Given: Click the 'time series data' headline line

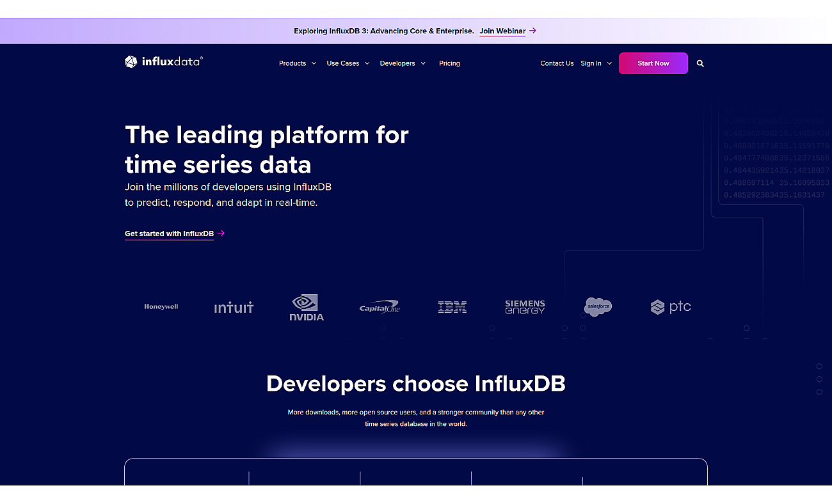Looking at the screenshot, I should click(x=218, y=164).
